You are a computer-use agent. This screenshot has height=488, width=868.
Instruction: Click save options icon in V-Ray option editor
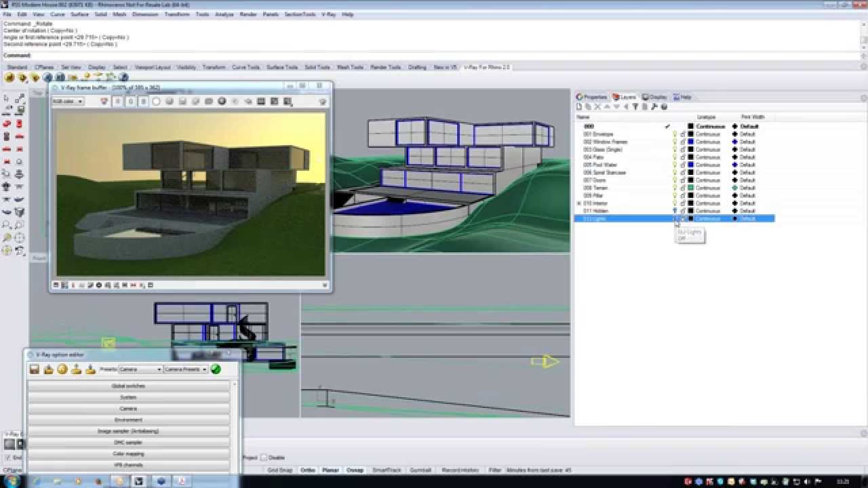(35, 369)
